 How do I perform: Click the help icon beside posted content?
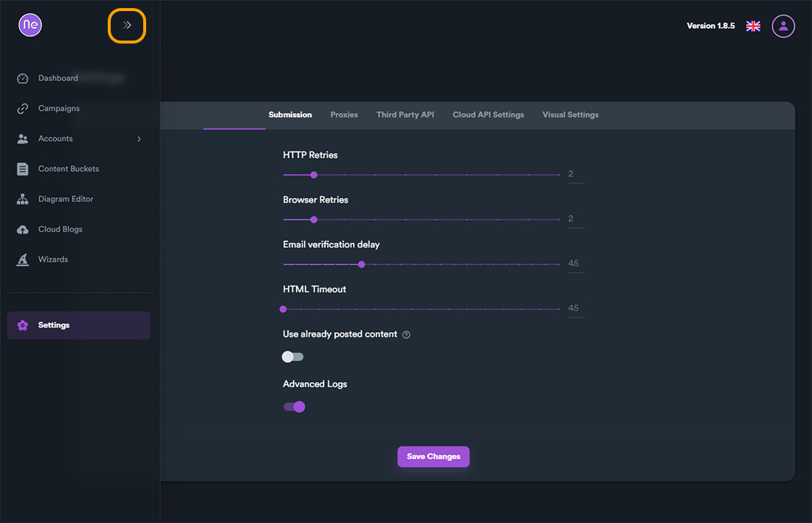coord(407,335)
